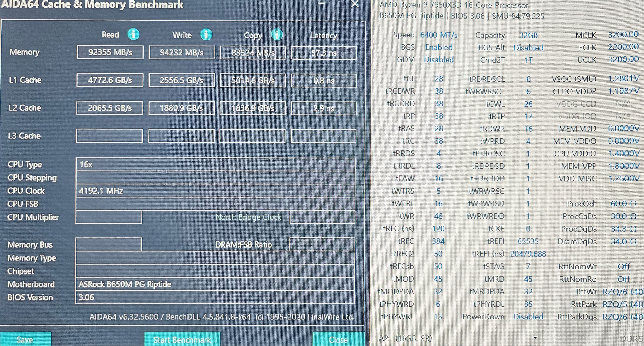Click L1 Cache Read value 4772.6 GB/s
Viewport: 644px width, 346px height.
[110, 80]
